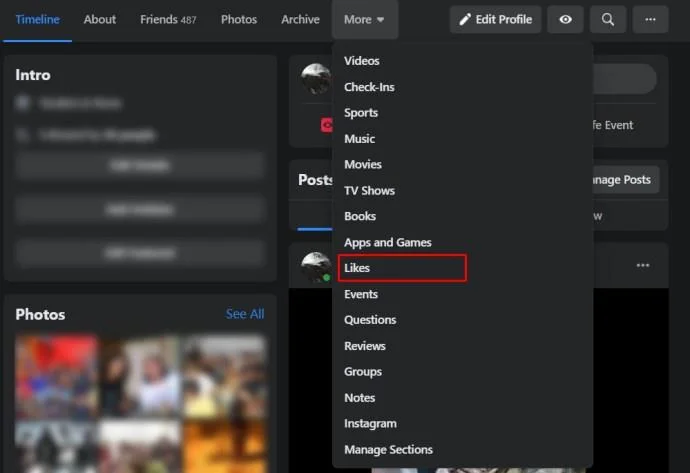Open the post's three-dot options
This screenshot has height=473, width=690.
[643, 265]
